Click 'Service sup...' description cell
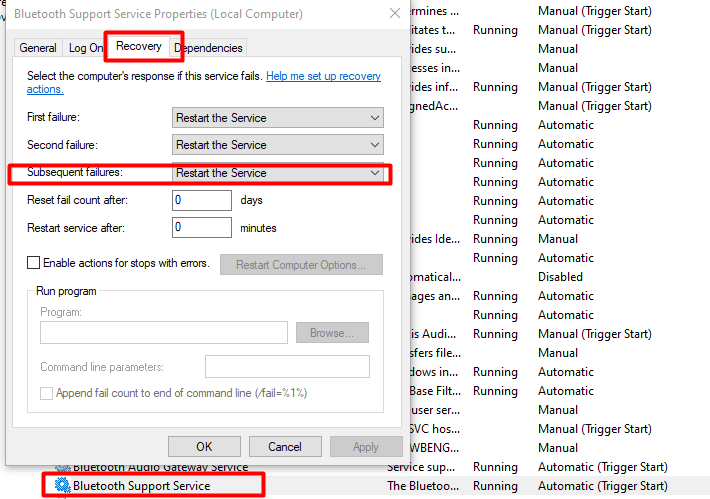Image resolution: width=710 pixels, height=499 pixels. 421,467
